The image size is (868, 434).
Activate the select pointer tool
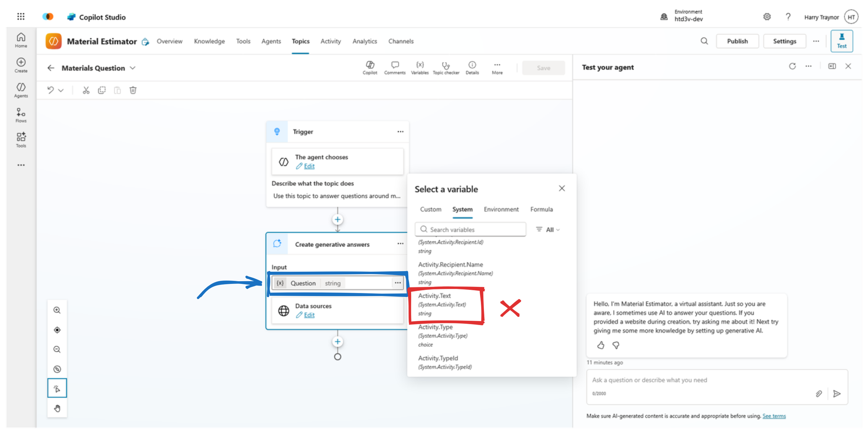pyautogui.click(x=57, y=388)
